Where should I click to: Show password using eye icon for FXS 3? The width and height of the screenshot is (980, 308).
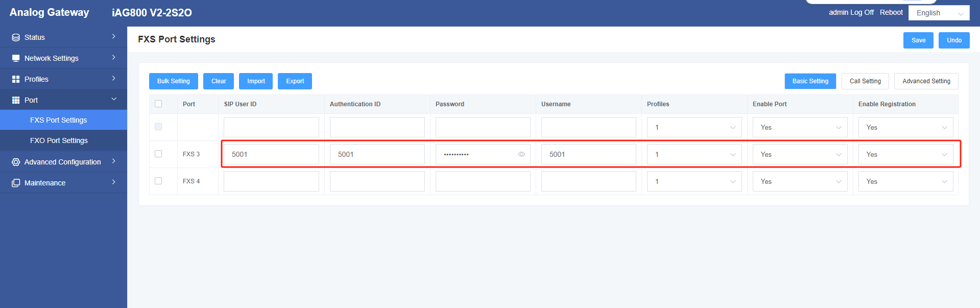click(521, 154)
